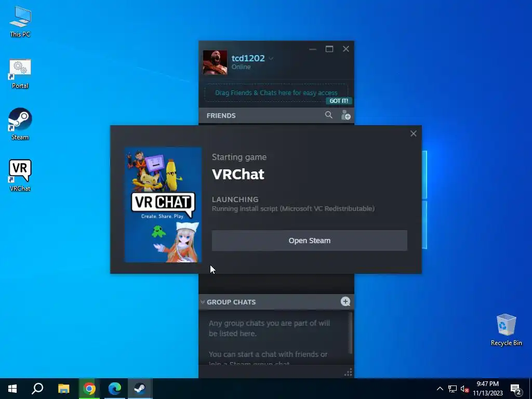Select the Recycle Bin icon
This screenshot has height=399, width=532.
point(506,330)
